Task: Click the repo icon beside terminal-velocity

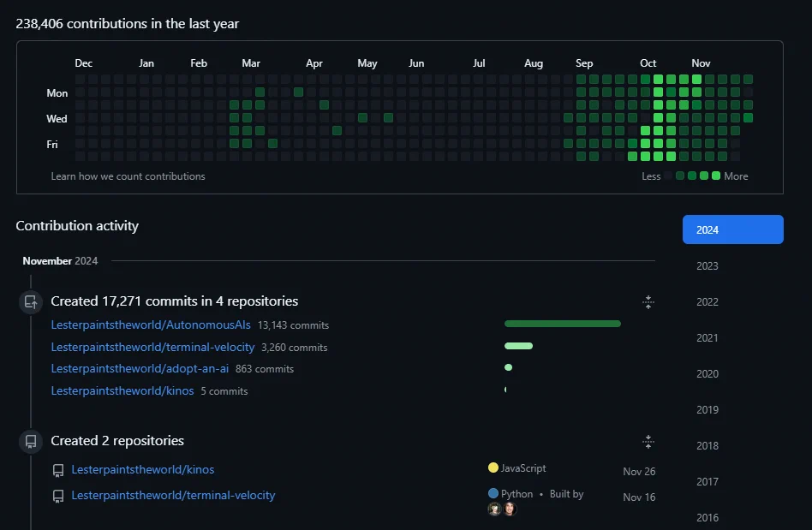Action: 58,496
